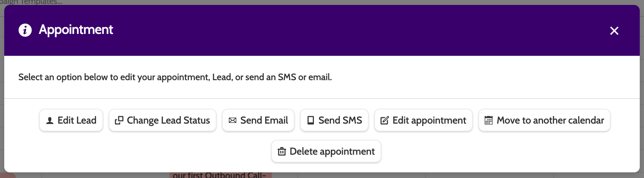Choose Move to another calendar
This screenshot has width=644, height=178.
click(x=544, y=120)
